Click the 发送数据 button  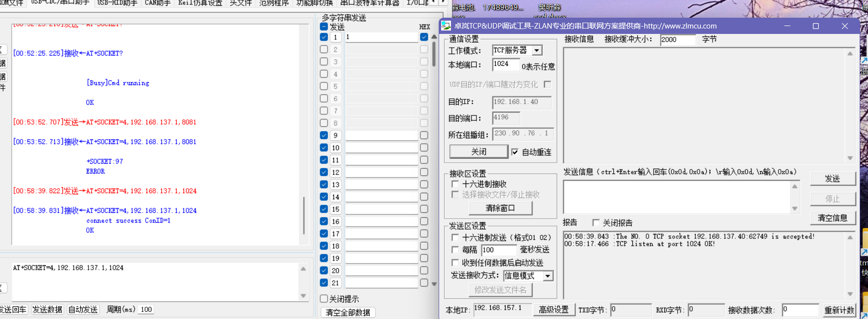[x=47, y=309]
